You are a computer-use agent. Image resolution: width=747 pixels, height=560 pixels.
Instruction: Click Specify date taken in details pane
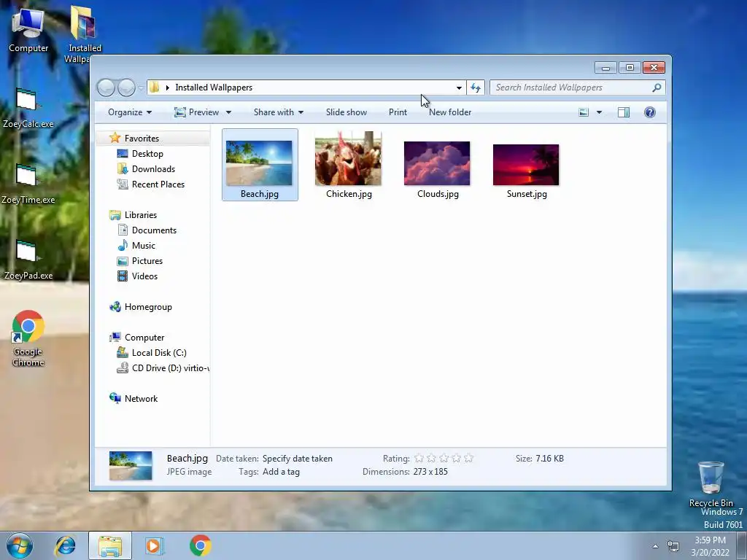(x=298, y=459)
